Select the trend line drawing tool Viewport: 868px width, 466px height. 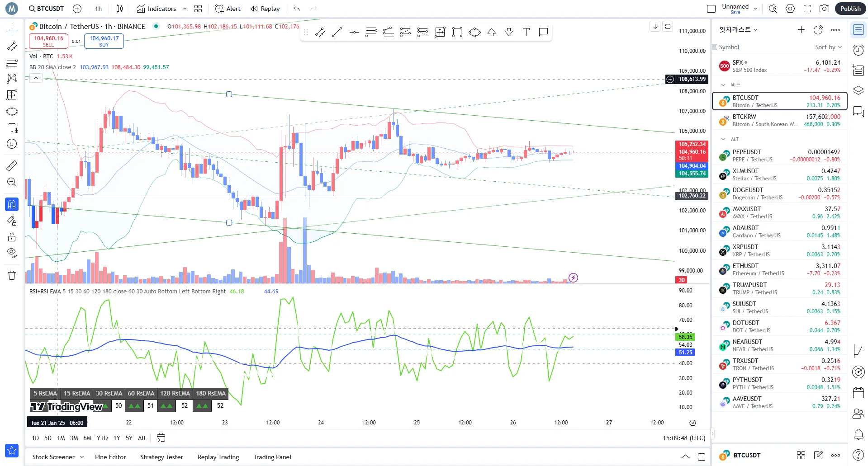(12, 46)
